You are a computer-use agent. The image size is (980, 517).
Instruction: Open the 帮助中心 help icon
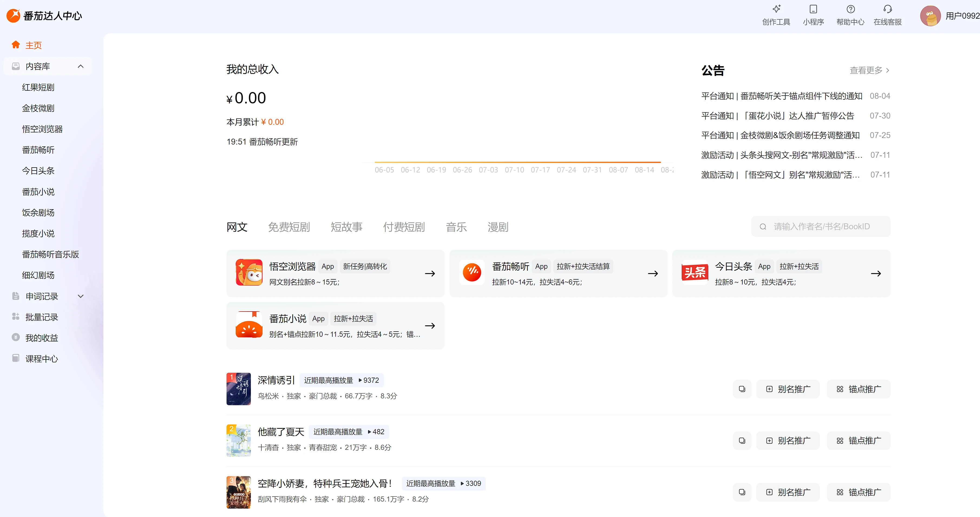[850, 14]
